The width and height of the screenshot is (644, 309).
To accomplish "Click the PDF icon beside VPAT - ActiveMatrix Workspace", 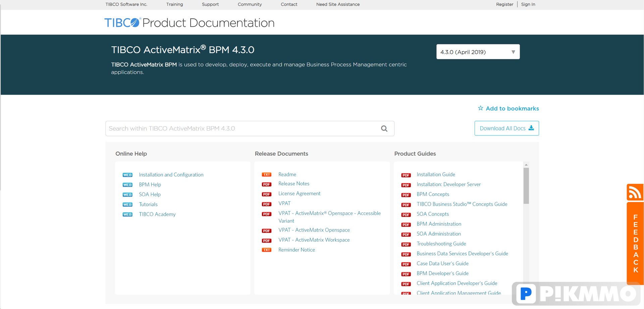I will point(267,241).
